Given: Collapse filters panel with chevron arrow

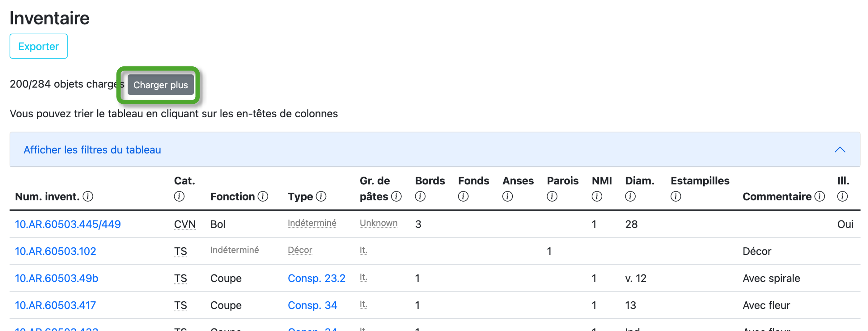Looking at the screenshot, I should point(840,150).
